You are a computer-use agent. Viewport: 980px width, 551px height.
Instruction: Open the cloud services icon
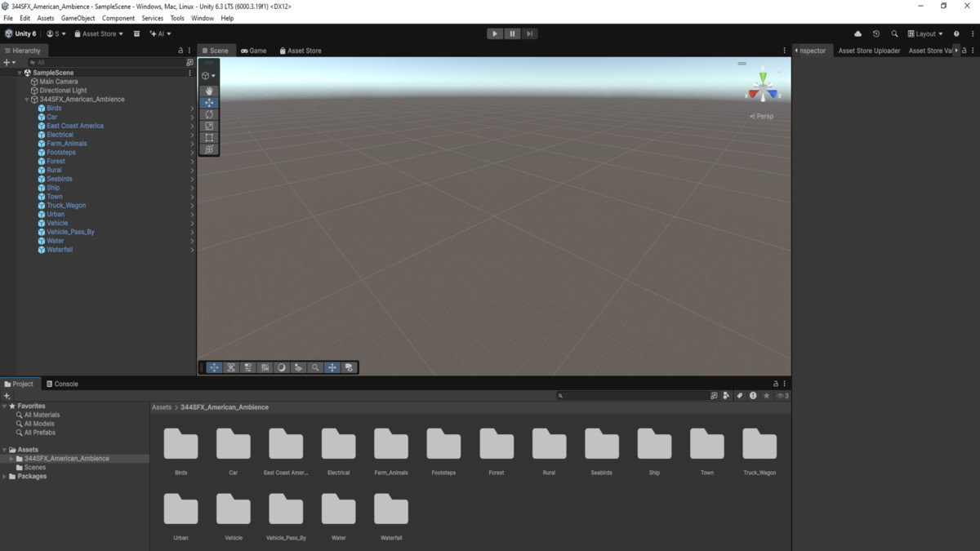tap(857, 33)
